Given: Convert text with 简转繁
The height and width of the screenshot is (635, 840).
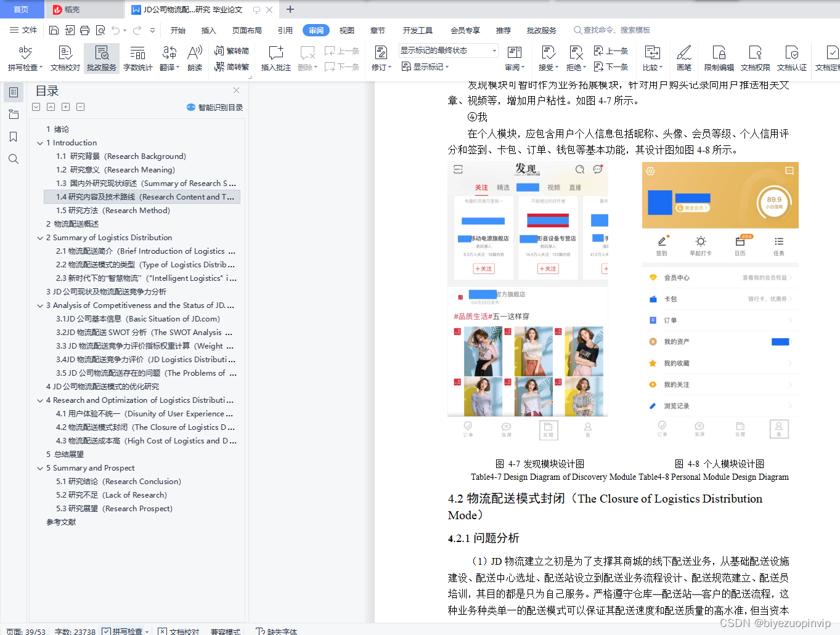Looking at the screenshot, I should [232, 67].
